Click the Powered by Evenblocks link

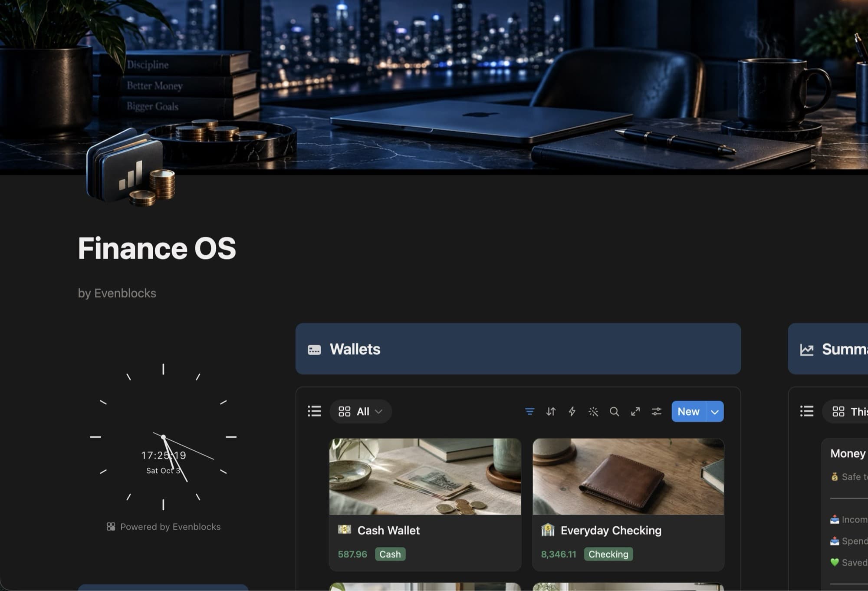tap(164, 527)
